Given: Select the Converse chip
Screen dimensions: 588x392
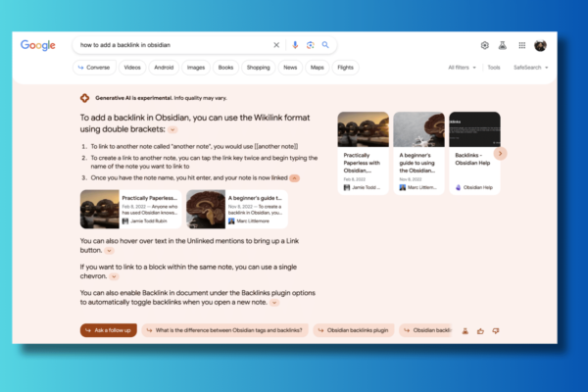Looking at the screenshot, I should 94,68.
